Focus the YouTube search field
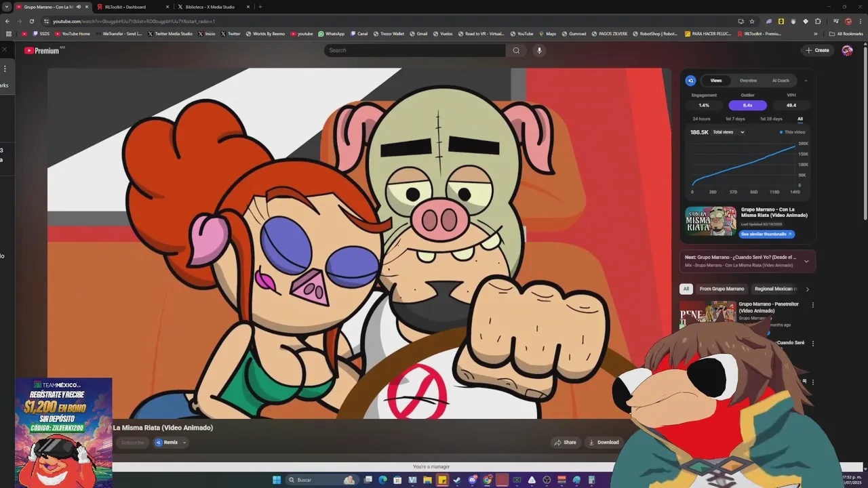 [415, 50]
